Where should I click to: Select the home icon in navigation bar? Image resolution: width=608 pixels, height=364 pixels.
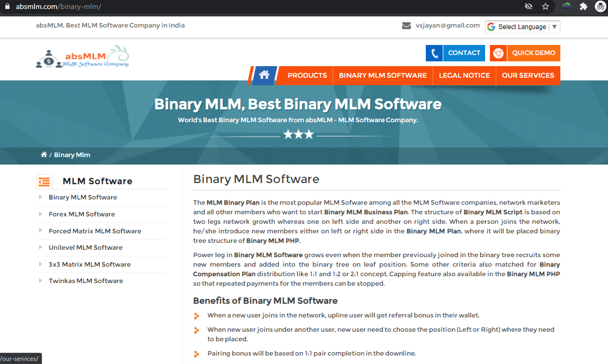tap(263, 75)
